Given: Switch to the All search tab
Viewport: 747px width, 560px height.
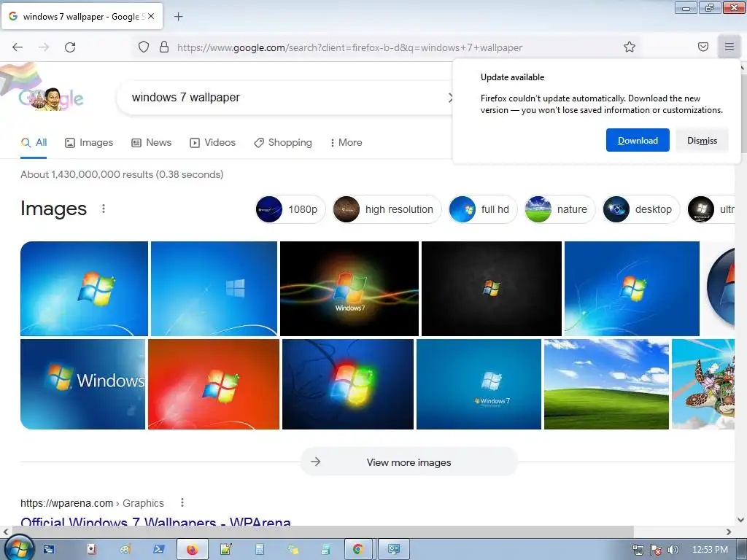Looking at the screenshot, I should [x=34, y=142].
